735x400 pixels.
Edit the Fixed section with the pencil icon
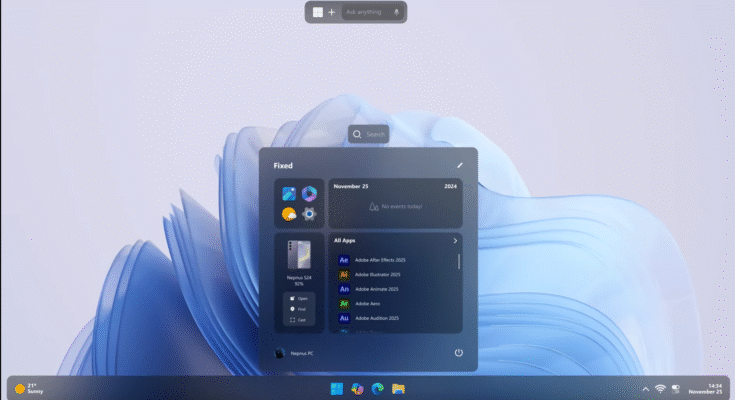point(460,165)
